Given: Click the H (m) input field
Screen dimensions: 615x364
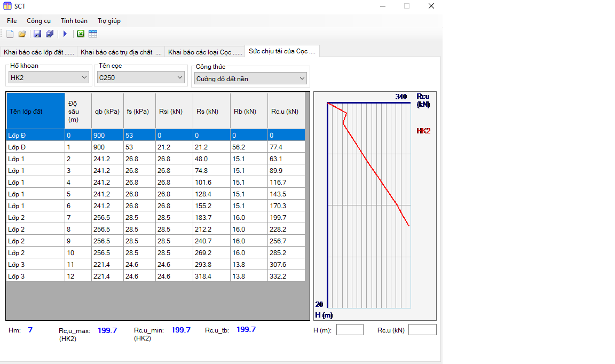Looking at the screenshot, I should [x=350, y=330].
